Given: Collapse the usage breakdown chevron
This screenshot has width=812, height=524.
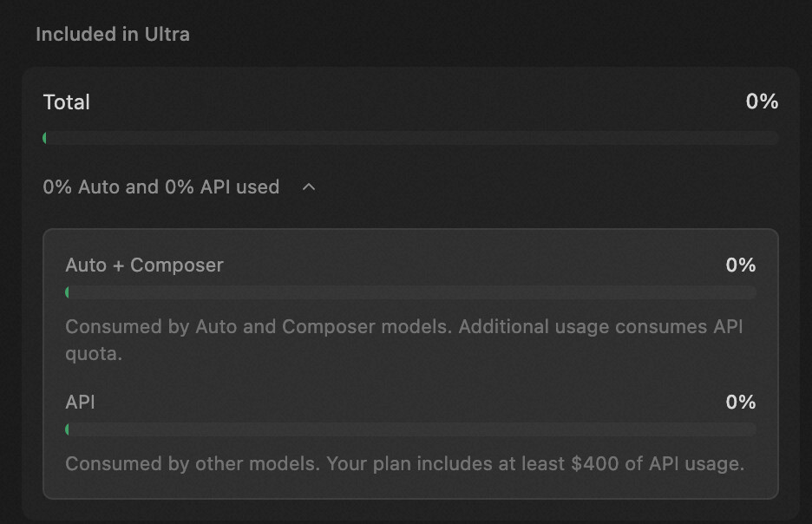Looking at the screenshot, I should click(309, 187).
